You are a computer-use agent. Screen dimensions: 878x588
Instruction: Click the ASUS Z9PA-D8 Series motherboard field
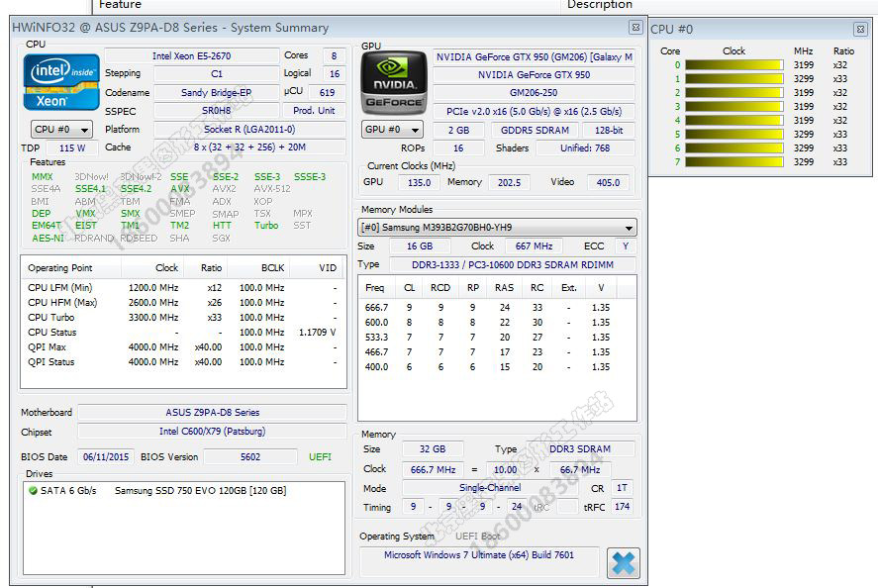212,412
